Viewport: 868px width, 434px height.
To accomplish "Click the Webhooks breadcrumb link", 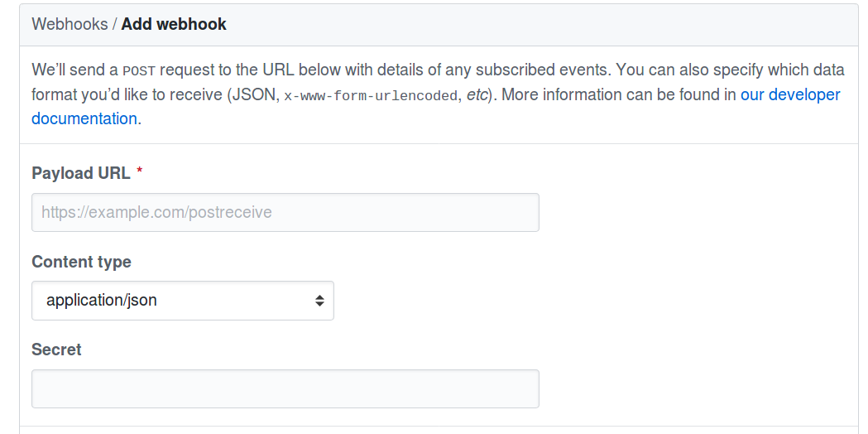I will [70, 24].
